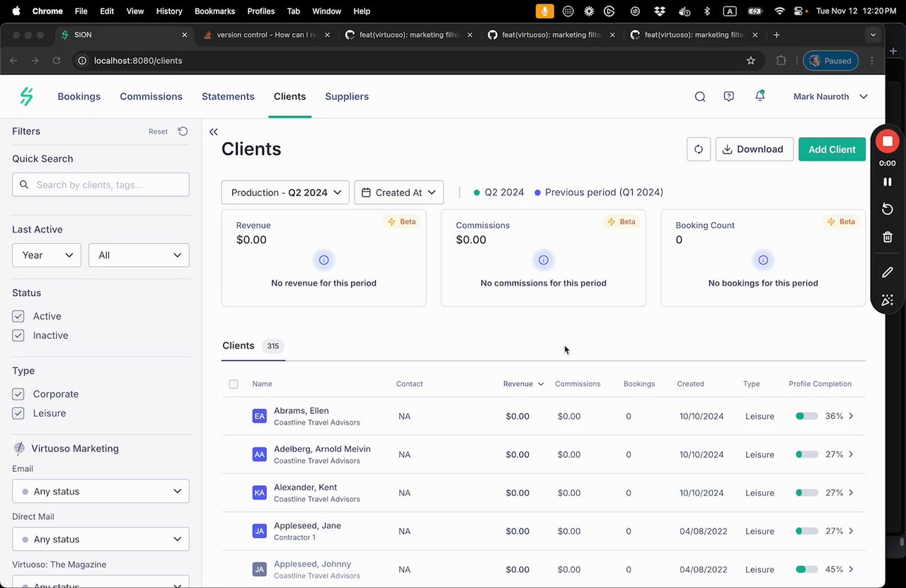906x588 pixels.
Task: Open the Suppliers navigation tab
Action: [347, 96]
